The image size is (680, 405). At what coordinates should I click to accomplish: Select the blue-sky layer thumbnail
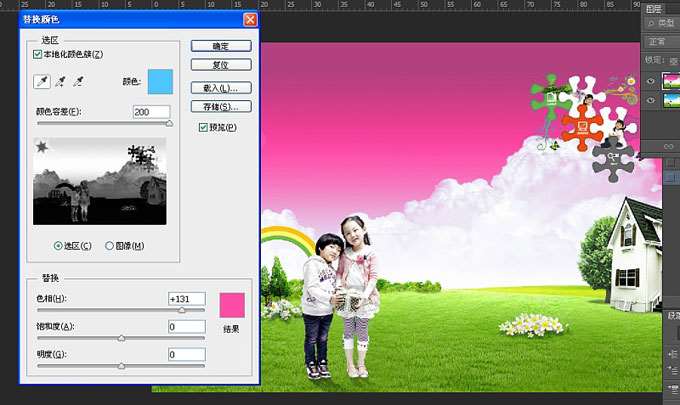click(x=671, y=101)
